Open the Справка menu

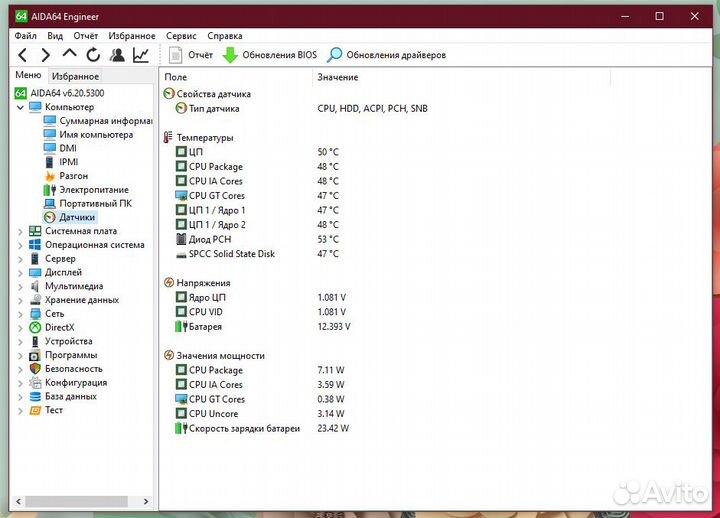(x=225, y=36)
